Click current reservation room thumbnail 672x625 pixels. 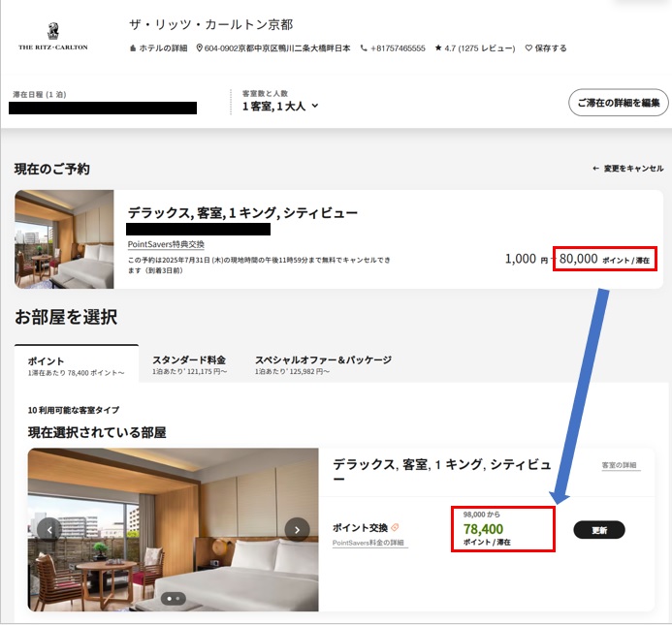[x=64, y=239]
